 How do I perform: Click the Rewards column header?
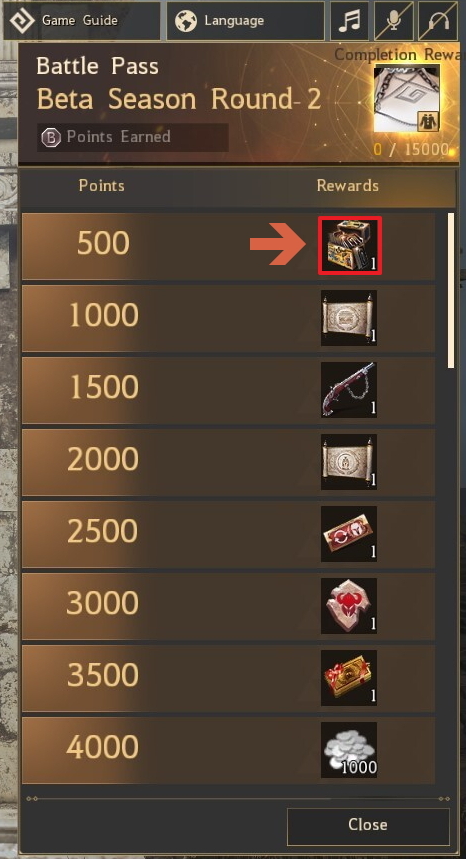point(348,186)
